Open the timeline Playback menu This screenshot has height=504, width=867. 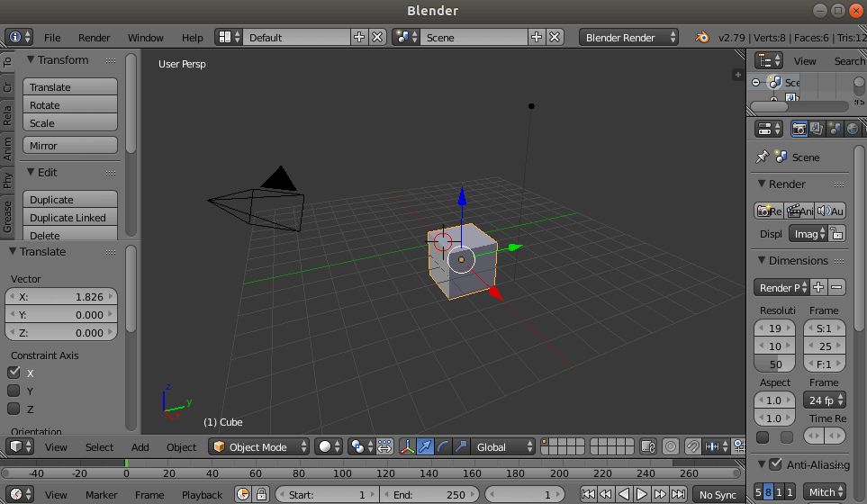pos(202,495)
